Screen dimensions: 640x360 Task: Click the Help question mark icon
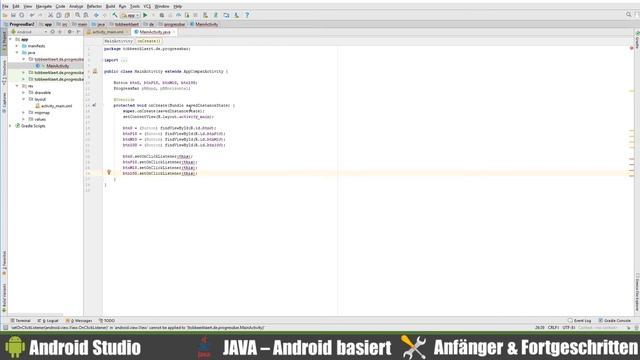(x=247, y=15)
